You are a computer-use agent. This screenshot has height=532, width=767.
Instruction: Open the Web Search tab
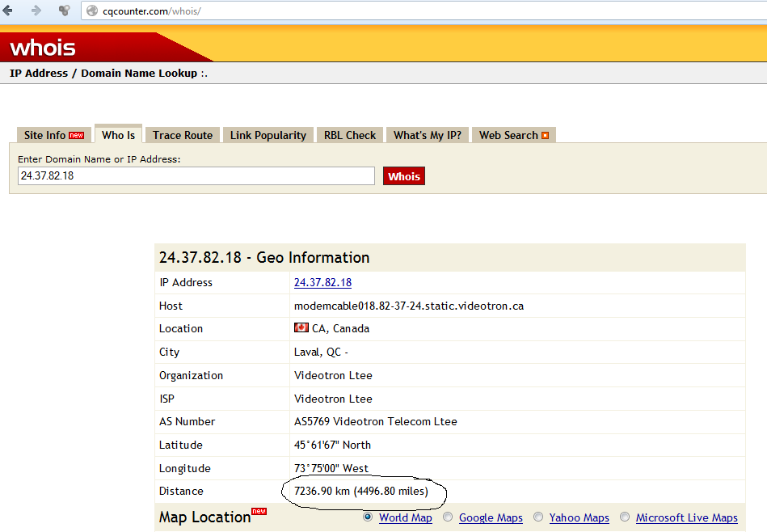513,135
